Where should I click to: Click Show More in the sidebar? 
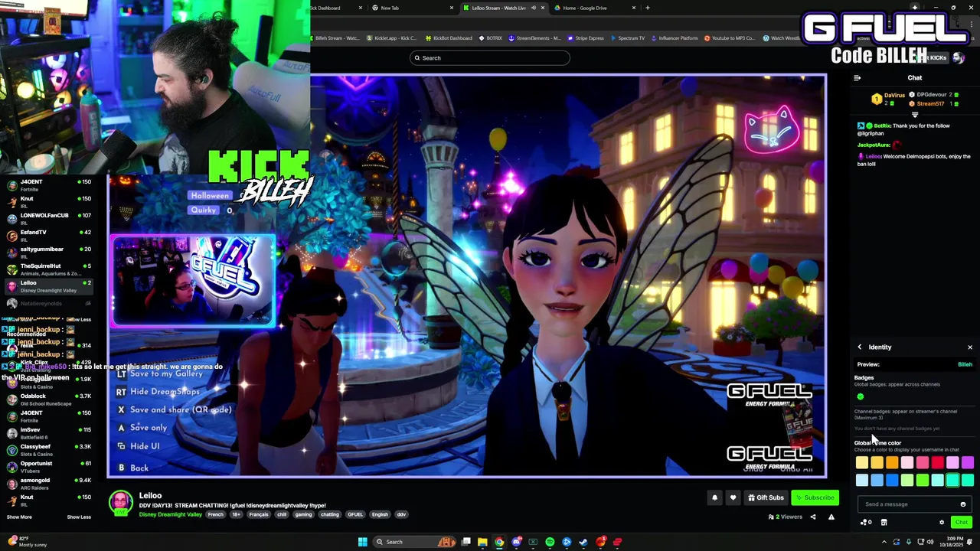pos(19,517)
